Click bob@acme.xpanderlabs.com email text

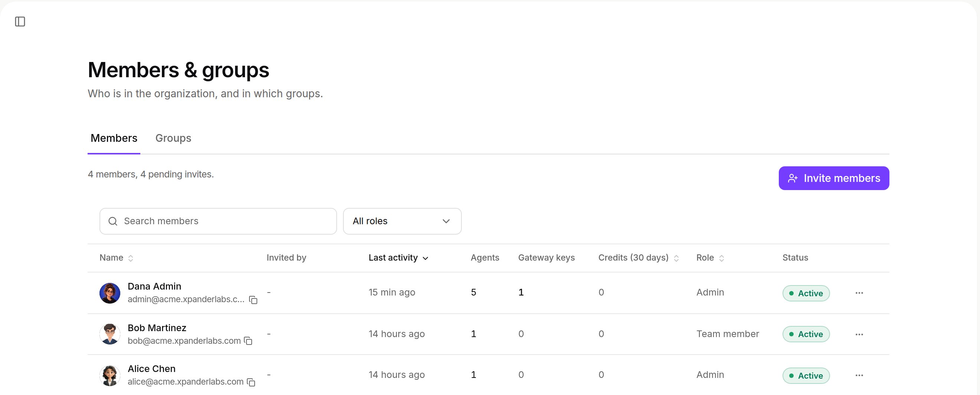[x=184, y=340]
